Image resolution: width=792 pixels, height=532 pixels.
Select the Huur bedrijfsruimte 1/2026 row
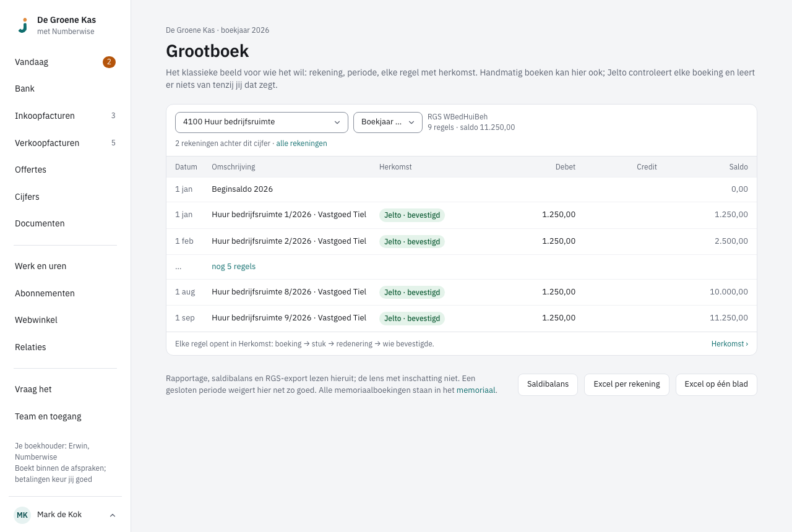pos(462,215)
